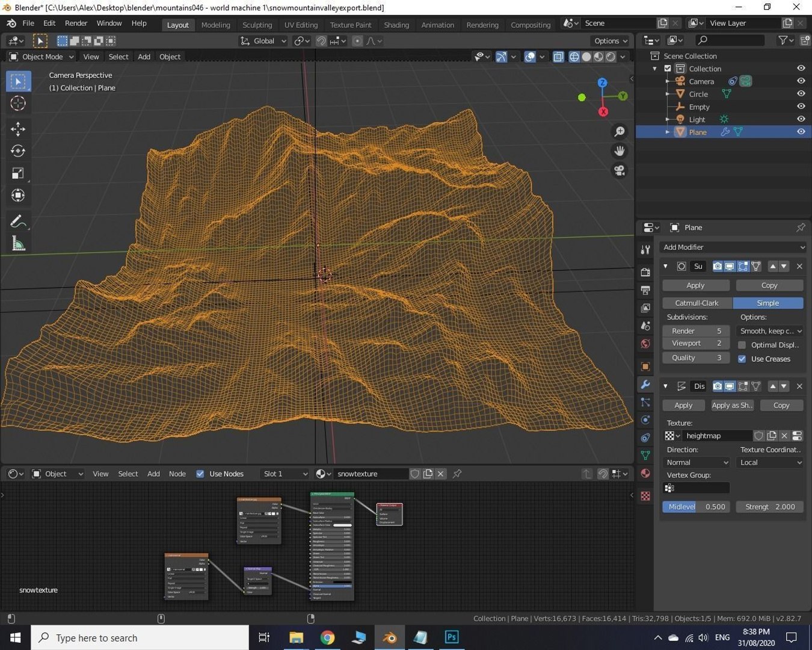Click the Windows search box
Screen dimensions: 812x650
(x=140, y=637)
